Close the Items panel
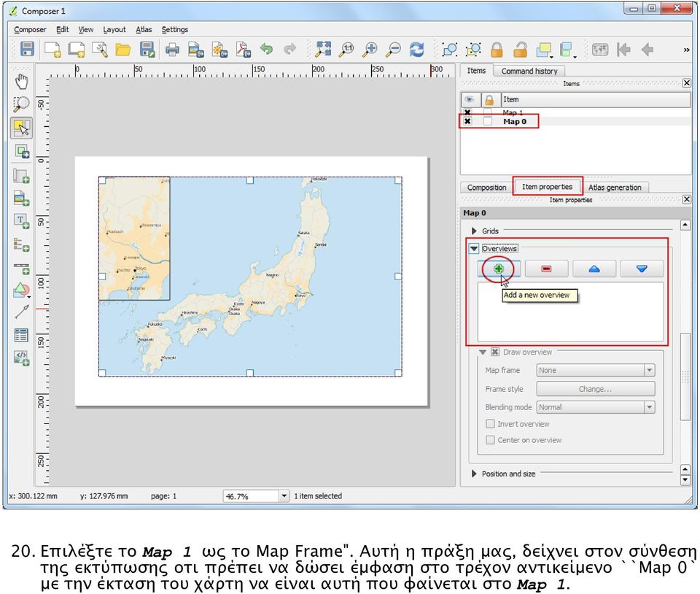Image resolution: width=700 pixels, height=594 pixels. (687, 83)
